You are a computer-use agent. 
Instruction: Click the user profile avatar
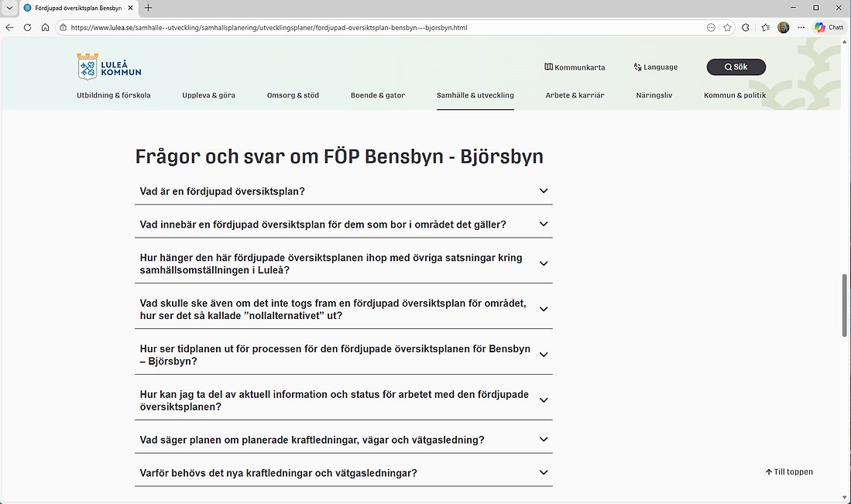(x=784, y=27)
